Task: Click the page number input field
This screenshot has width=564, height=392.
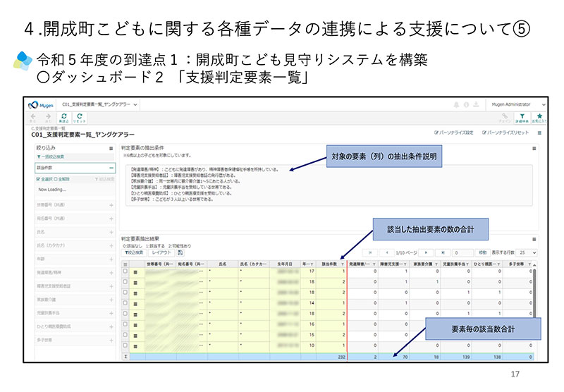Action: 463,252
